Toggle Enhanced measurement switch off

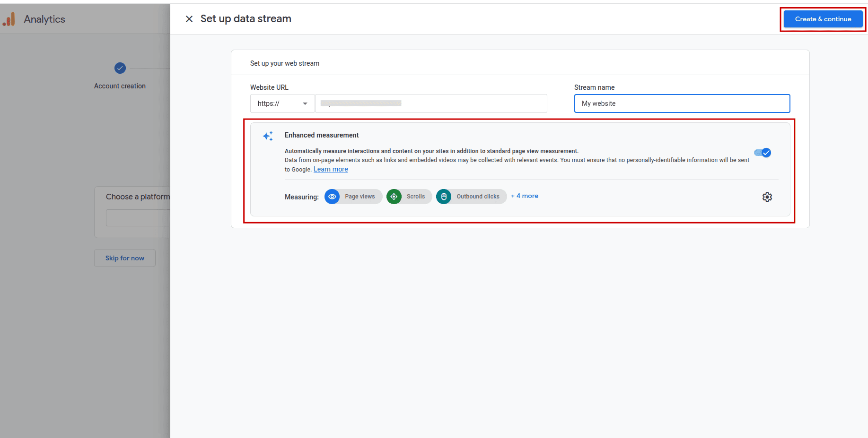763,153
